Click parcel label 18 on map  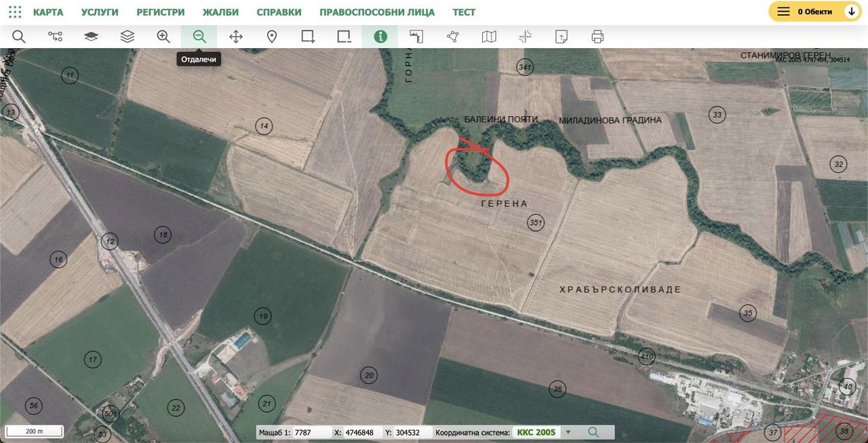coord(163,235)
